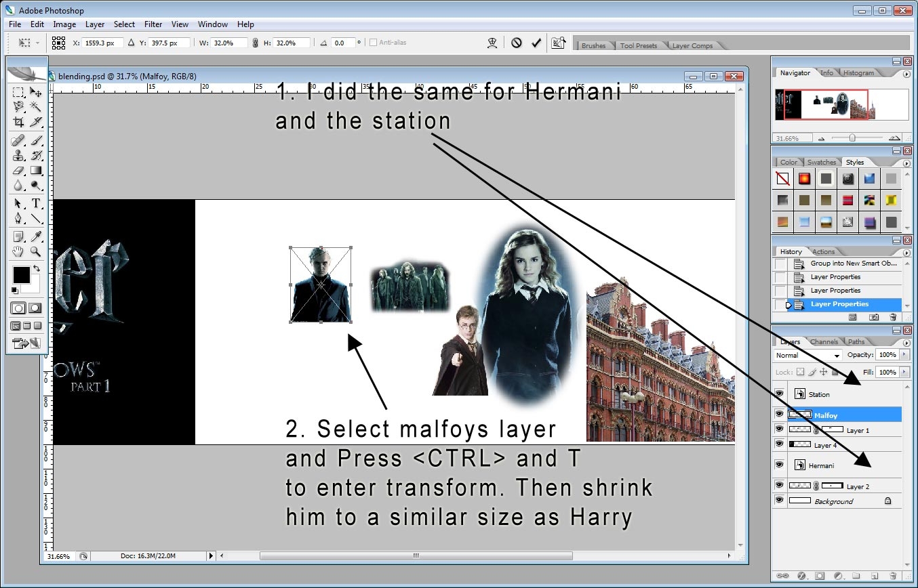Click the Delete layer trash icon in Layers panel
The width and height of the screenshot is (918, 588).
893,576
